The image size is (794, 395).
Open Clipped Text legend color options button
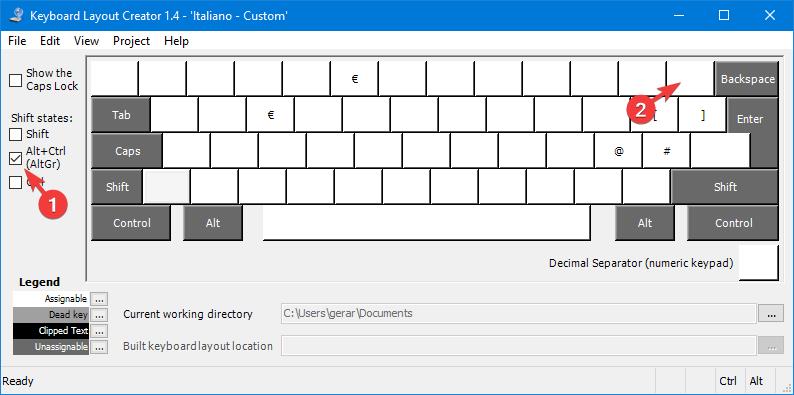(100, 331)
